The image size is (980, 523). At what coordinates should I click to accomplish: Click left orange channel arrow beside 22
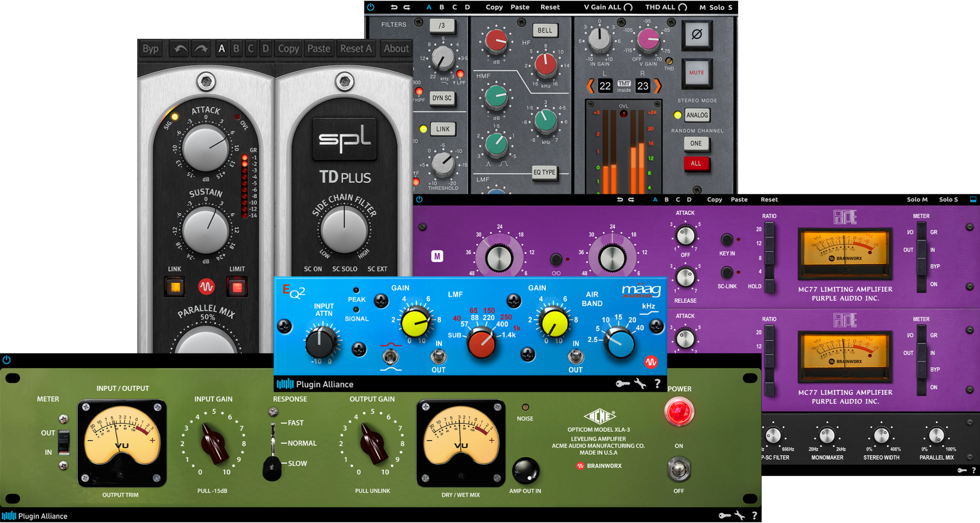coord(591,86)
